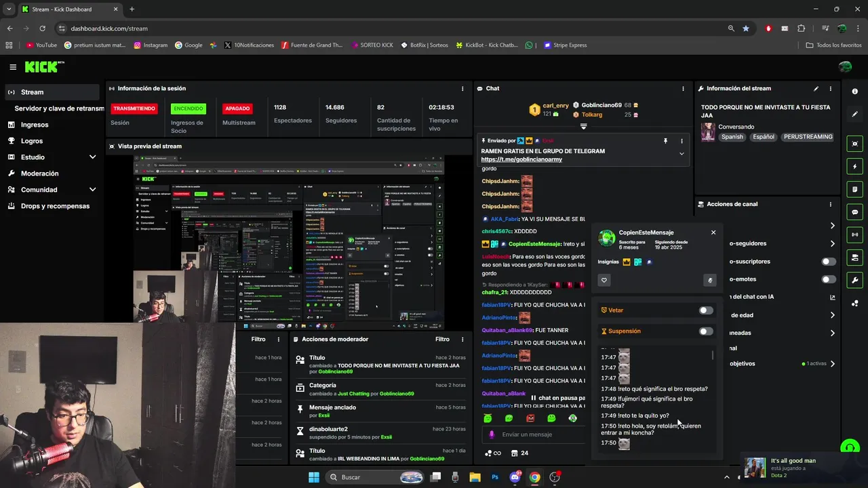Open the solo-seguidores chevron

tap(833, 243)
